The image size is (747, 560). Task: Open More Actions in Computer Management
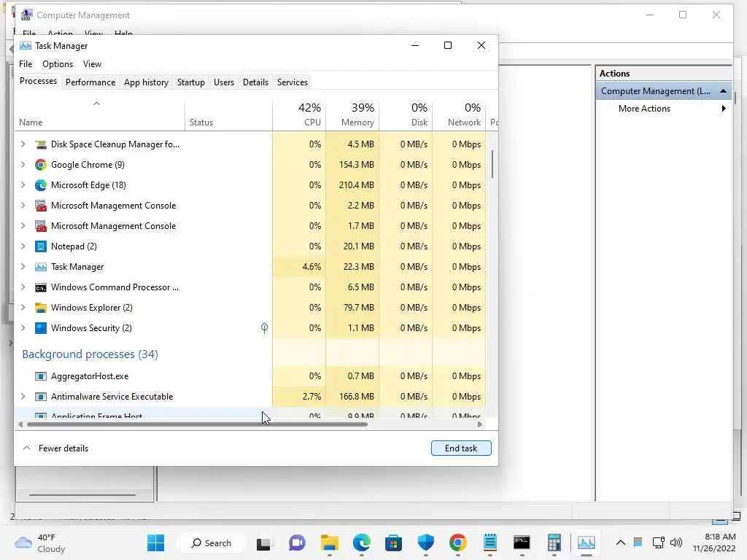point(664,109)
